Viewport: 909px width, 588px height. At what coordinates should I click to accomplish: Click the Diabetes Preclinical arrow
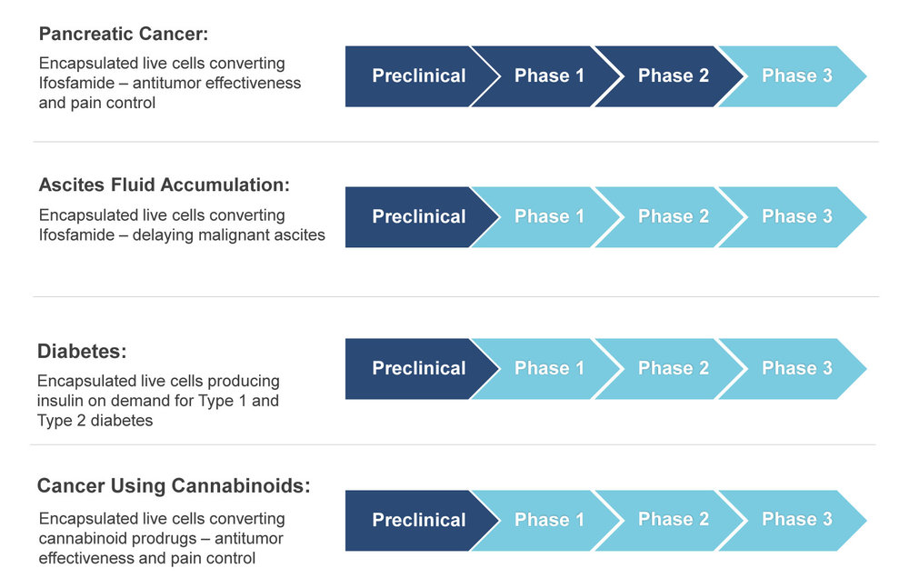point(418,369)
